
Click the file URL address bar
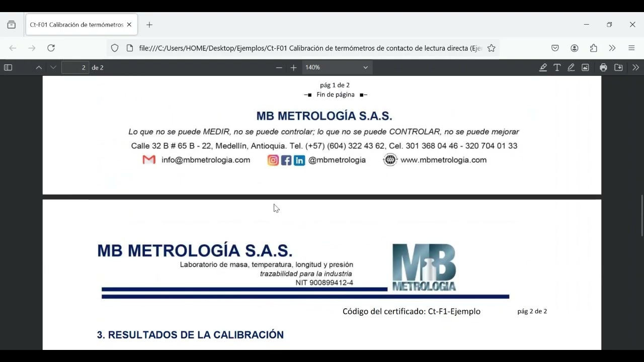point(310,48)
